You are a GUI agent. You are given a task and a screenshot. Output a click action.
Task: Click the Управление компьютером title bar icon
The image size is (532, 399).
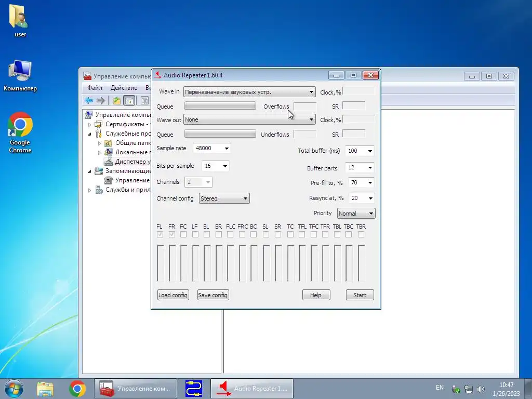click(x=87, y=76)
